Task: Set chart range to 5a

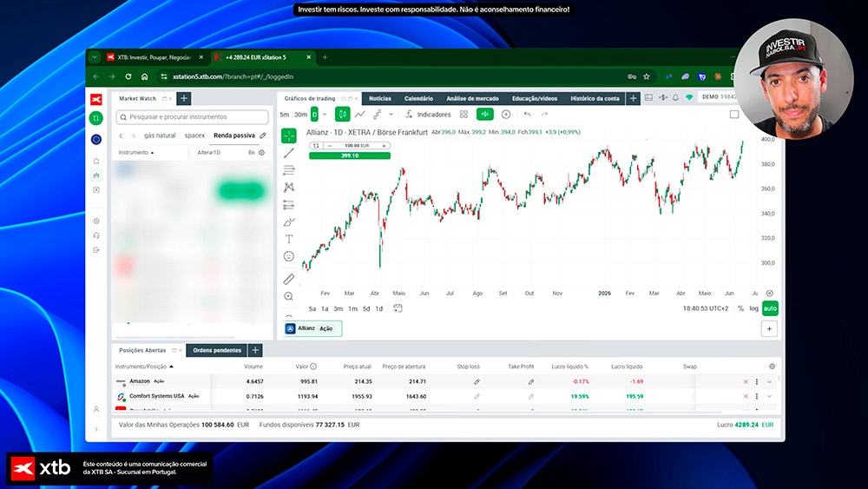Action: (312, 309)
